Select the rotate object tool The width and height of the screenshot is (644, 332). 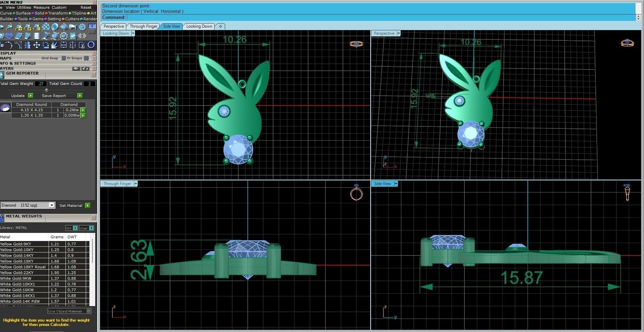pos(46,45)
